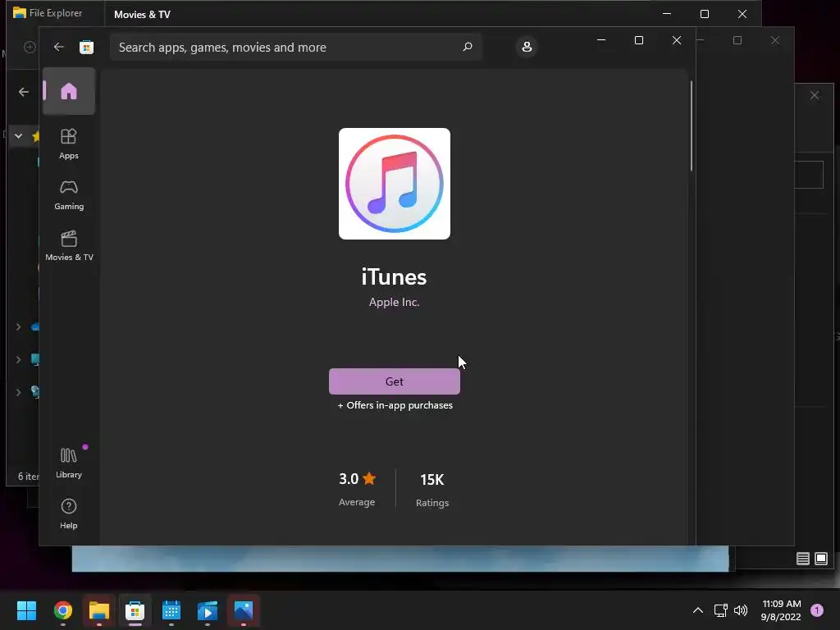
Task: Open Movies & TV section in Store sidebar
Action: pyautogui.click(x=69, y=245)
